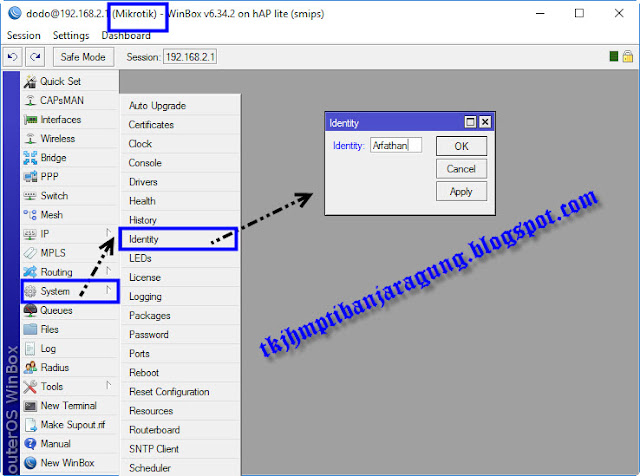Maximize the Identity dialog window
This screenshot has width=640, height=476.
470,122
